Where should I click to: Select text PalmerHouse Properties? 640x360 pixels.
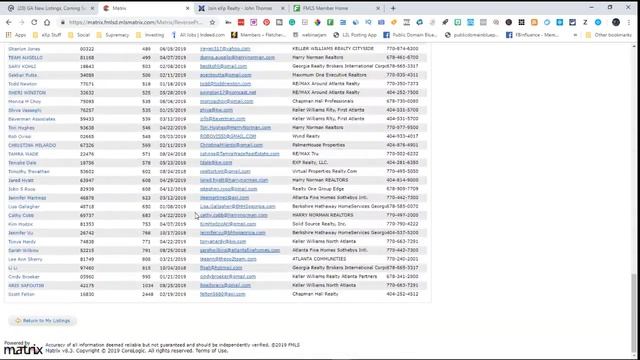(318, 145)
